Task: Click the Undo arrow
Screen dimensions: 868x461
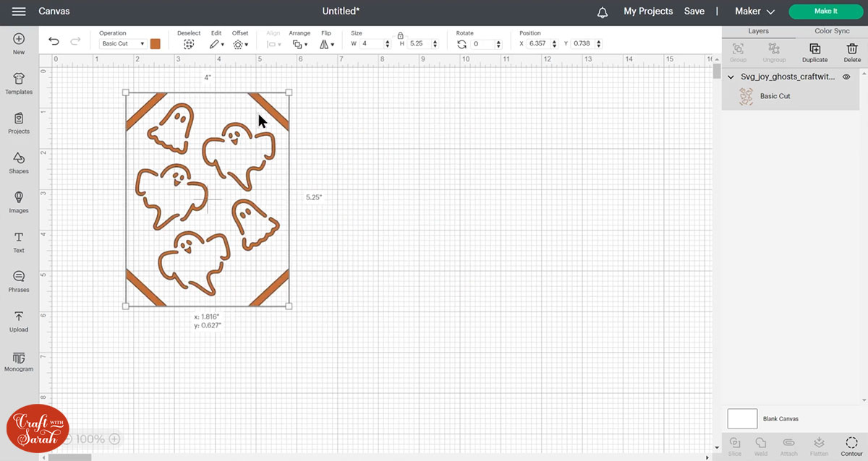Action: [54, 42]
